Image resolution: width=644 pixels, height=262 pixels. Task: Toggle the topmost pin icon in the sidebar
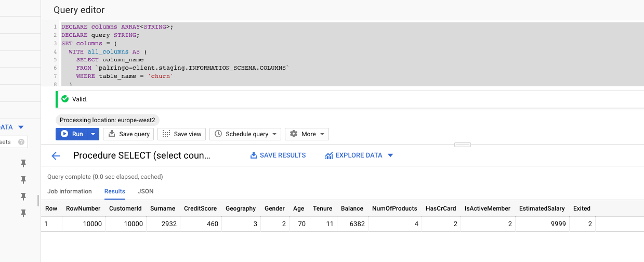point(23,163)
